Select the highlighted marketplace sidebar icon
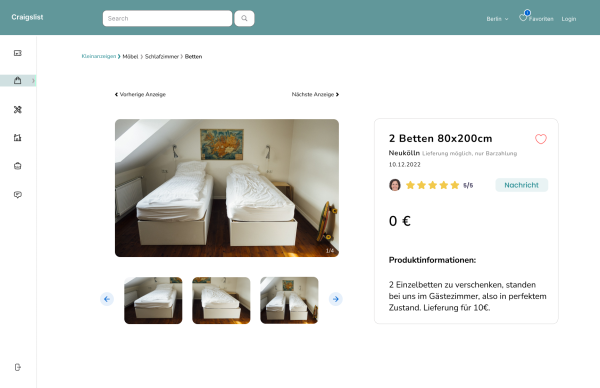This screenshot has height=388, width=600. pos(18,80)
